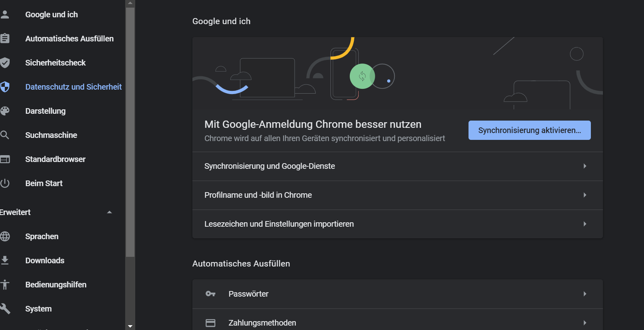The height and width of the screenshot is (330, 644).
Task: Click the download arrow icon for Downloads
Action: point(5,260)
